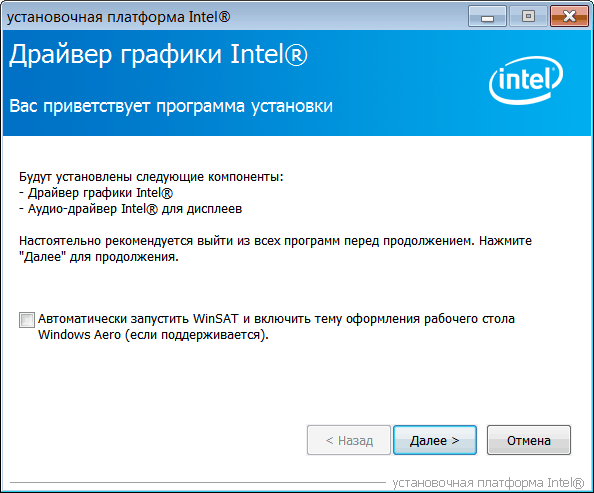The image size is (594, 493).
Task: Click the greyed-out '< Назад' button
Action: [x=349, y=440]
